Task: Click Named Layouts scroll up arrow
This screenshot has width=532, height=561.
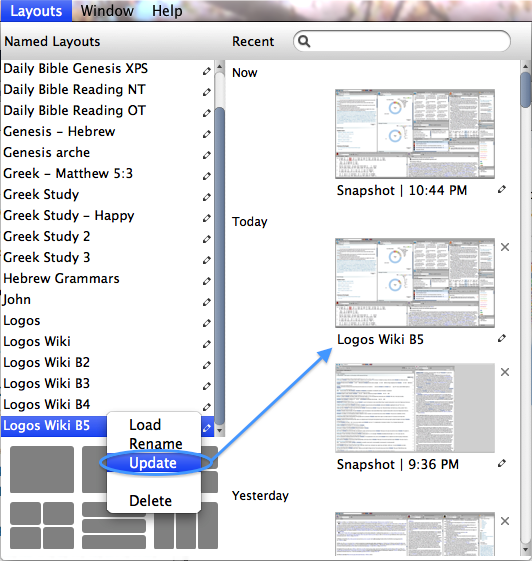Action: click(x=220, y=67)
